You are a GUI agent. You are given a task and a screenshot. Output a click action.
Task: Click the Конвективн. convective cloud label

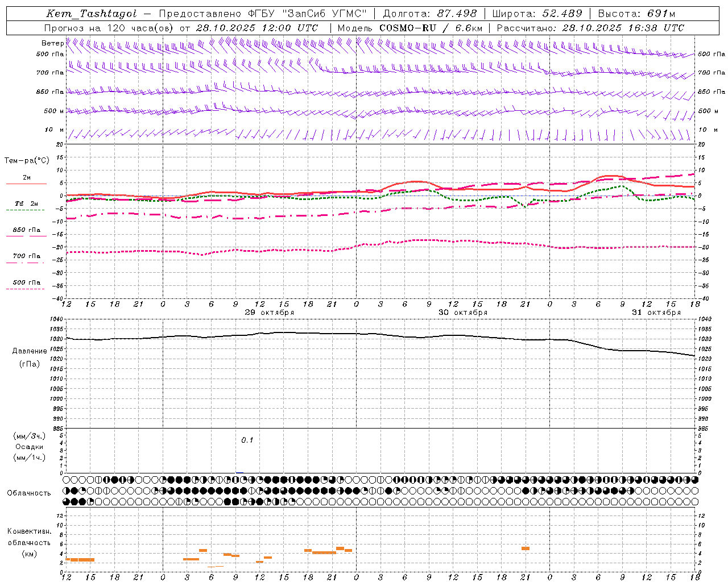click(29, 531)
